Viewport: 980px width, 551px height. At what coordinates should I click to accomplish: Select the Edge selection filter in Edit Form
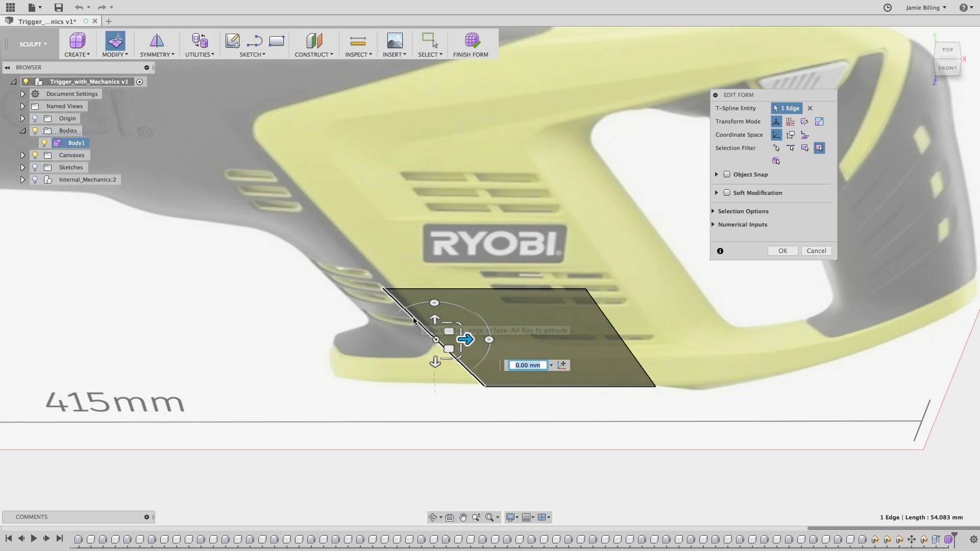pyautogui.click(x=791, y=148)
